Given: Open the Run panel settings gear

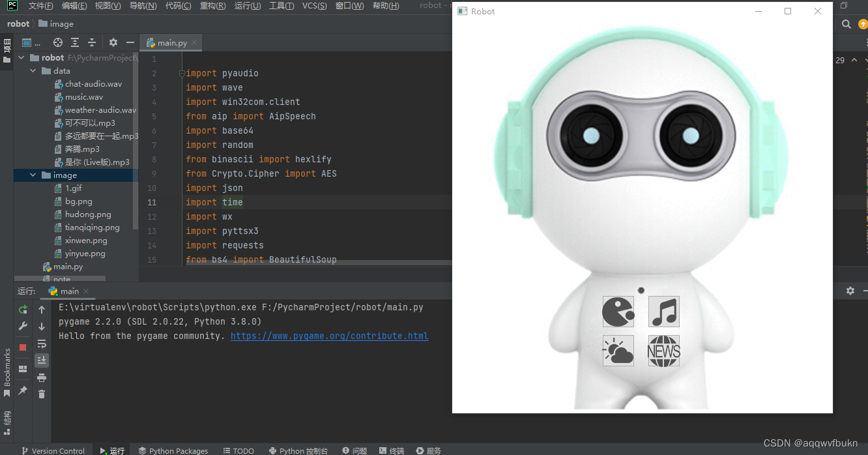Looking at the screenshot, I should click(850, 291).
